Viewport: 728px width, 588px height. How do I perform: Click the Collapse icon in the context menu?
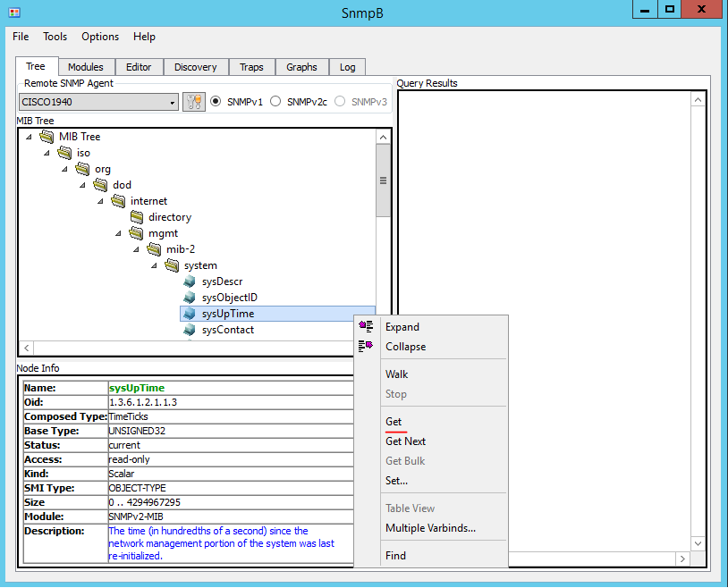[366, 346]
